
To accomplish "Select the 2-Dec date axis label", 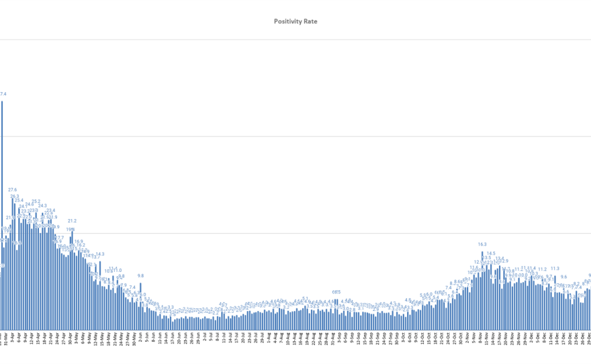I will click(x=531, y=338).
